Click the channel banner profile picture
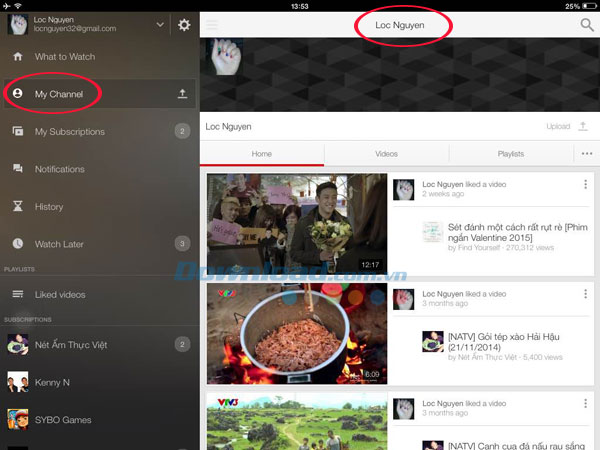This screenshot has height=450, width=600. pos(224,57)
